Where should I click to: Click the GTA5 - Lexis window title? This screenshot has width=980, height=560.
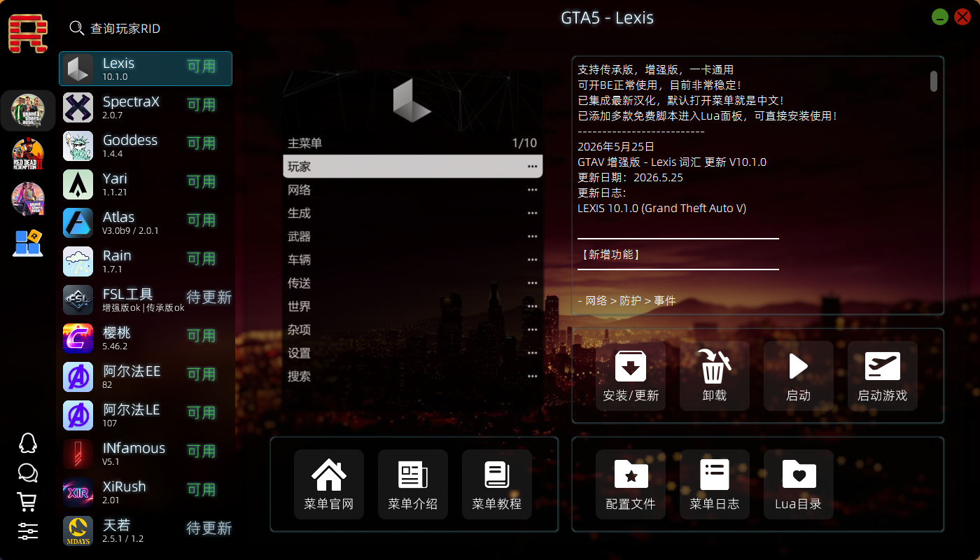(608, 17)
